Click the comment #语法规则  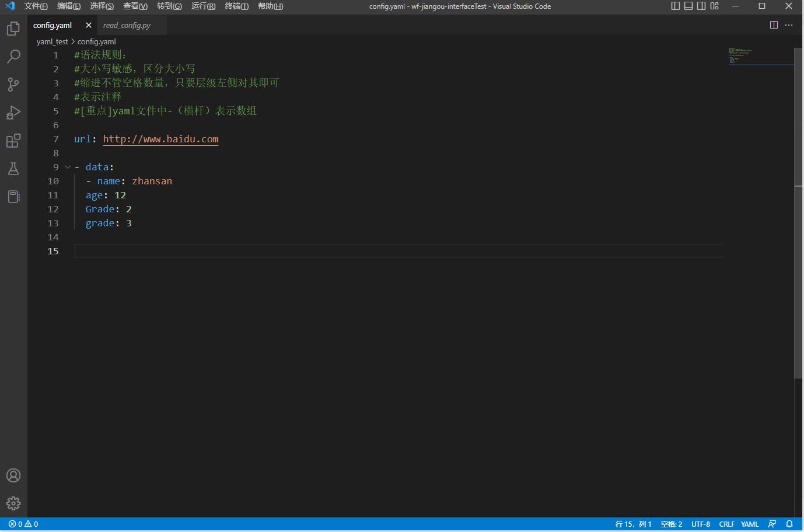(x=100, y=55)
